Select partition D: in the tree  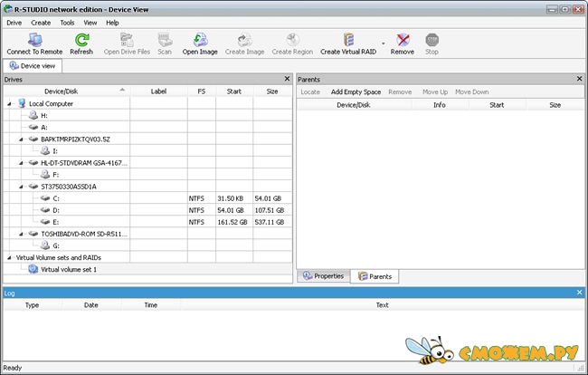[56, 210]
